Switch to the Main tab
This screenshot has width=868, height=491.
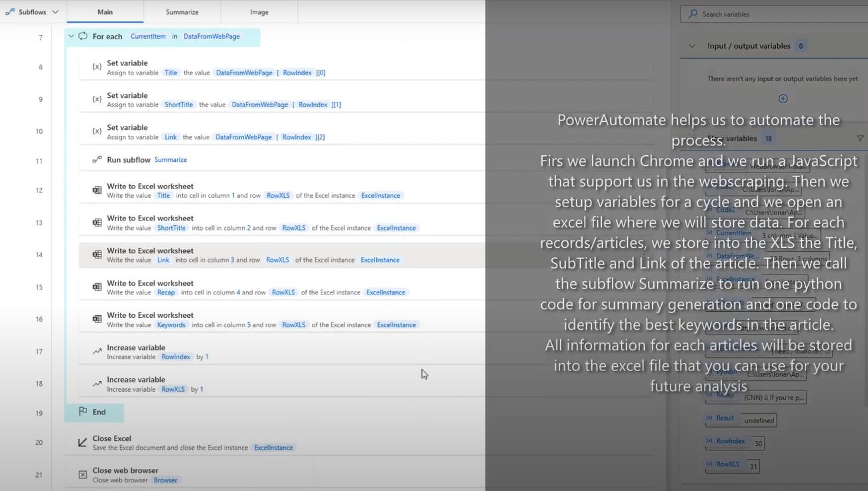[105, 12]
